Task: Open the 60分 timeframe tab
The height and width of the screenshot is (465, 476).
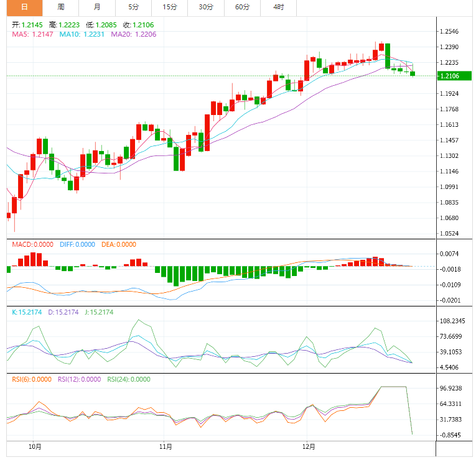Action: point(242,7)
